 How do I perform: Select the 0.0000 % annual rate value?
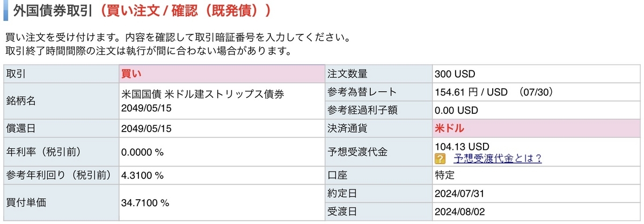coord(143,152)
